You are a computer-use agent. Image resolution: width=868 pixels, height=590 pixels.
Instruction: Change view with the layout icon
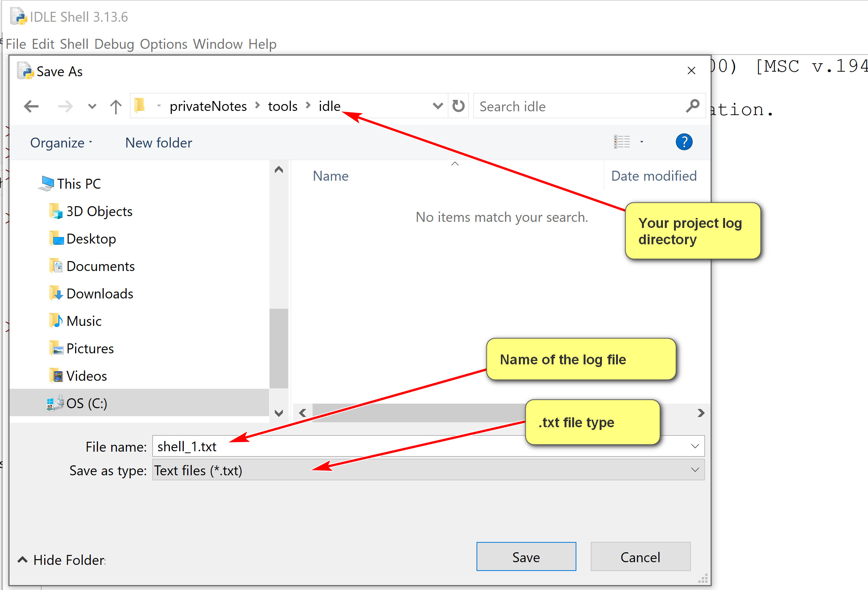pos(622,142)
